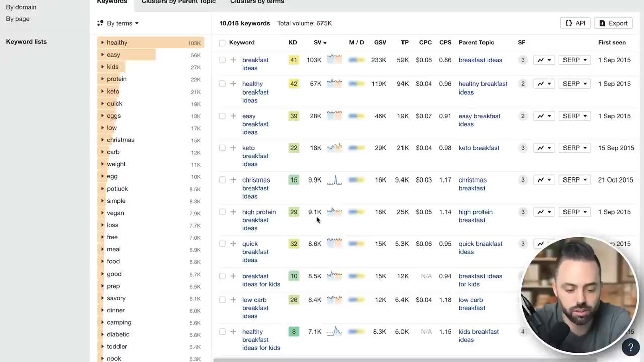Check the 'breakfast ideas' row checkbox
Screen dimensions: 644x362
click(x=222, y=60)
